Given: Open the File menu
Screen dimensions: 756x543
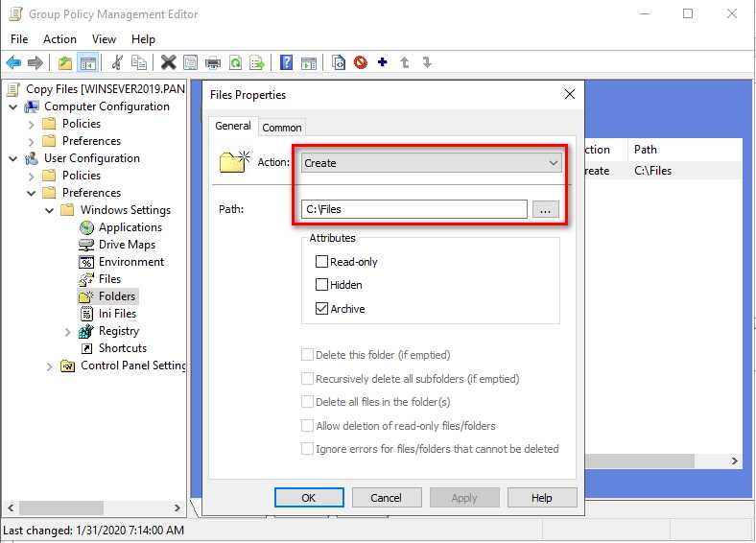Looking at the screenshot, I should point(19,39).
